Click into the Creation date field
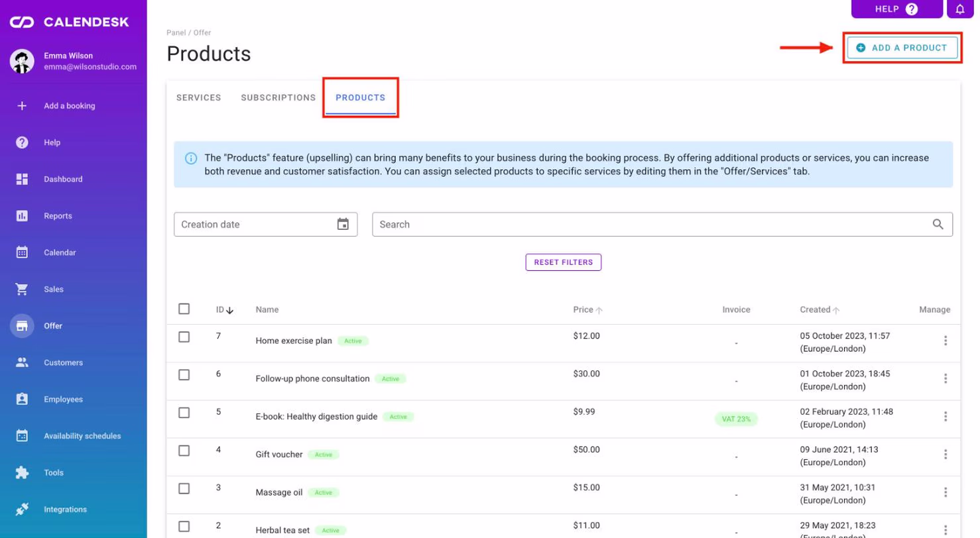980x538 pixels. point(265,224)
